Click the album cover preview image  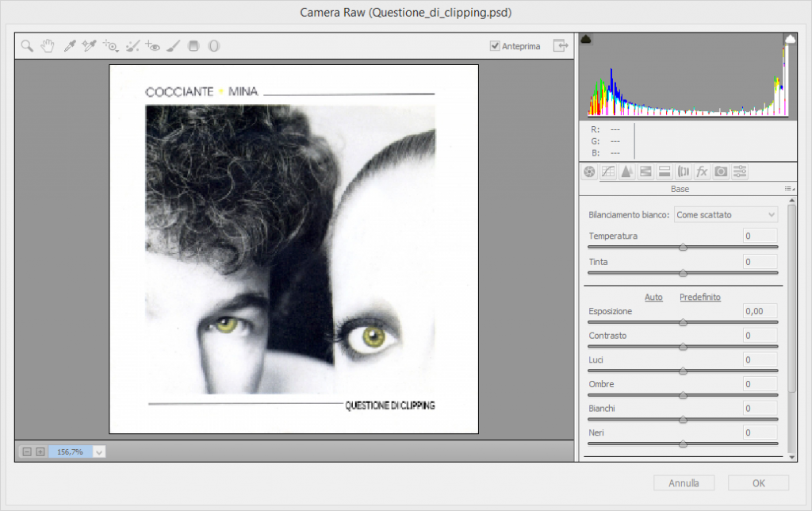pos(293,249)
